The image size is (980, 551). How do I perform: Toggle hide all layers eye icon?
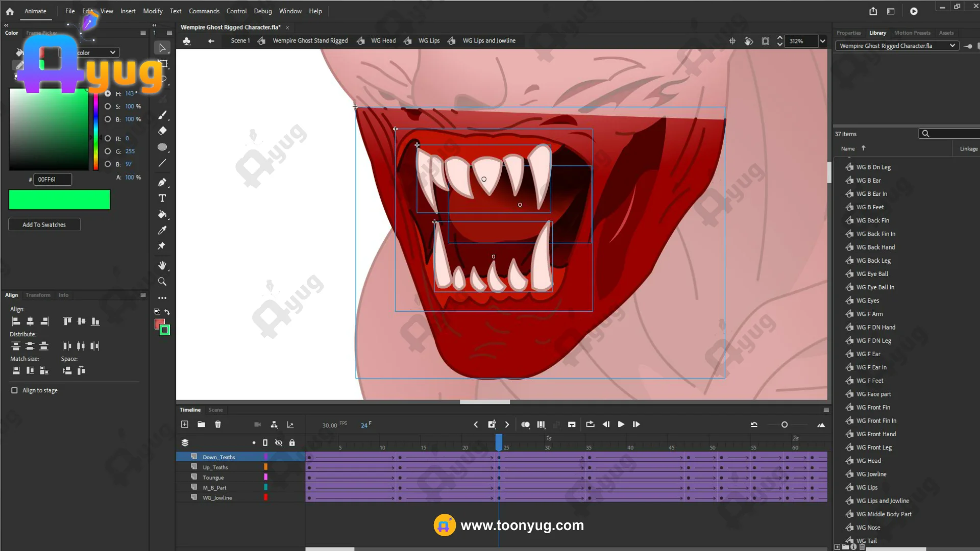(x=279, y=443)
